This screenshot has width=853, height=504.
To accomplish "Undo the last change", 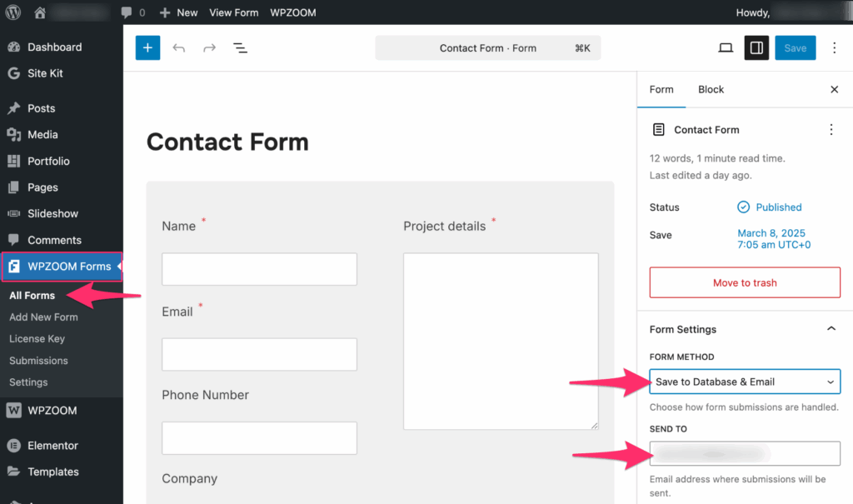I will [178, 47].
